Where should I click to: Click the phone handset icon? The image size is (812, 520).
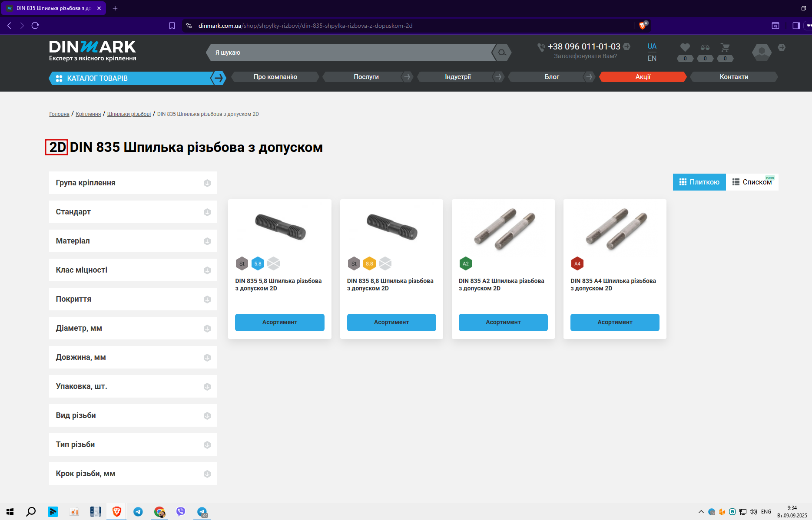(x=541, y=47)
